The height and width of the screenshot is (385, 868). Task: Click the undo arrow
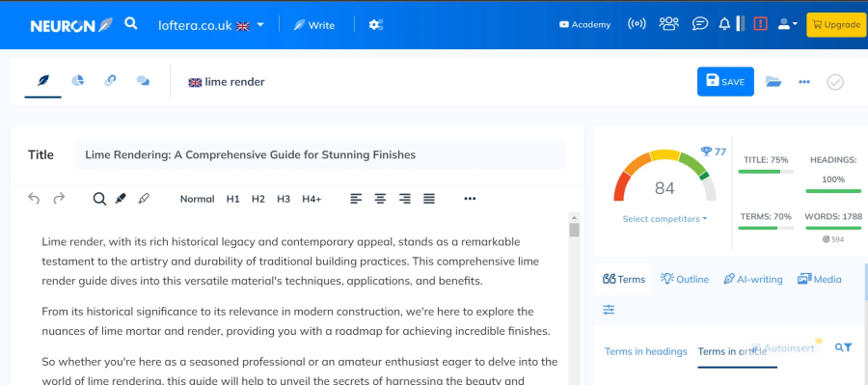(x=34, y=199)
